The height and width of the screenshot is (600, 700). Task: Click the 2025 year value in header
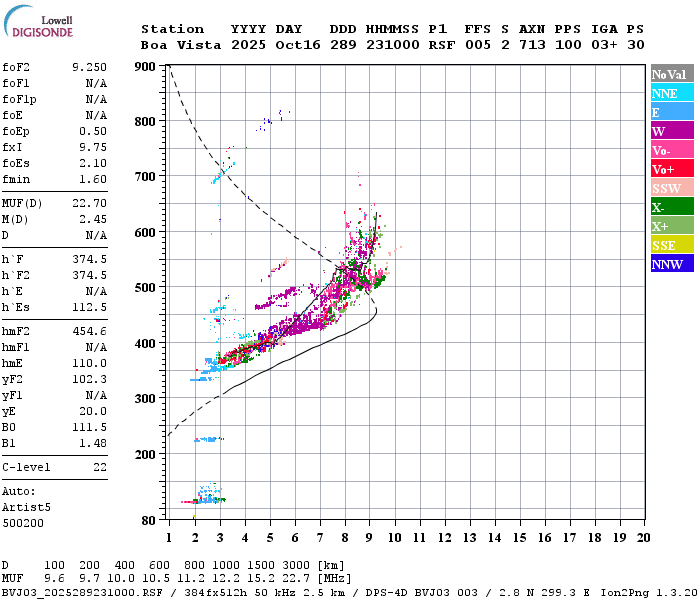click(x=248, y=45)
